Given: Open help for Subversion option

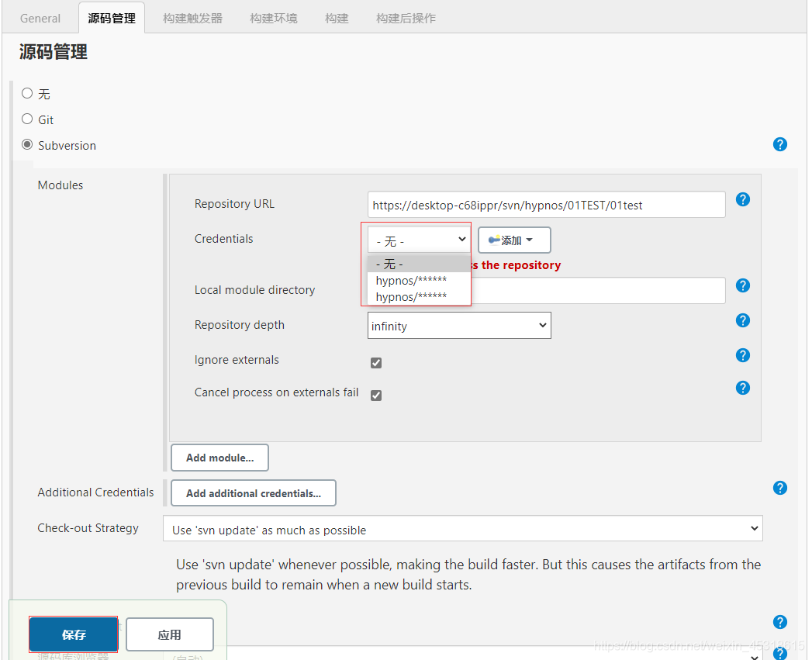Looking at the screenshot, I should click(779, 144).
